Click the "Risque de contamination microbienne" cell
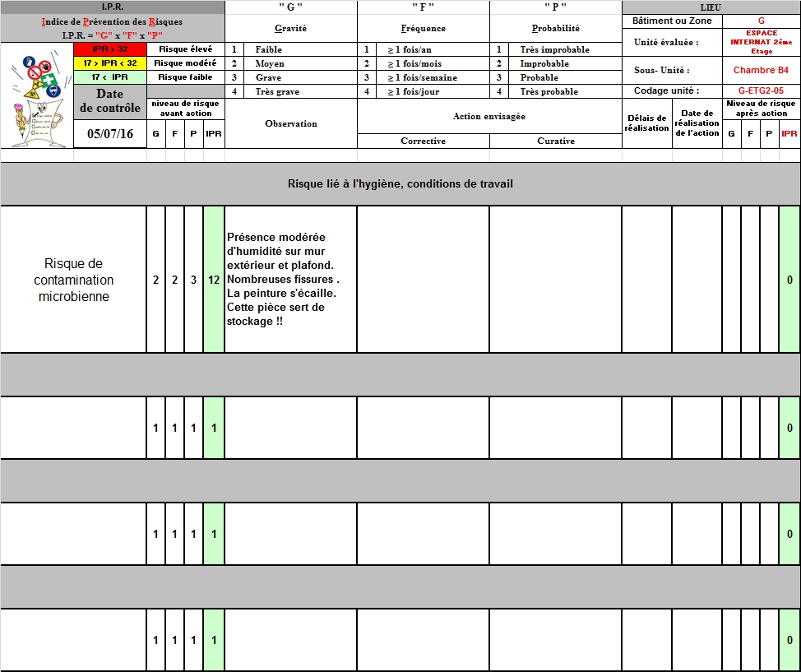This screenshot has height=672, width=801. click(73, 280)
